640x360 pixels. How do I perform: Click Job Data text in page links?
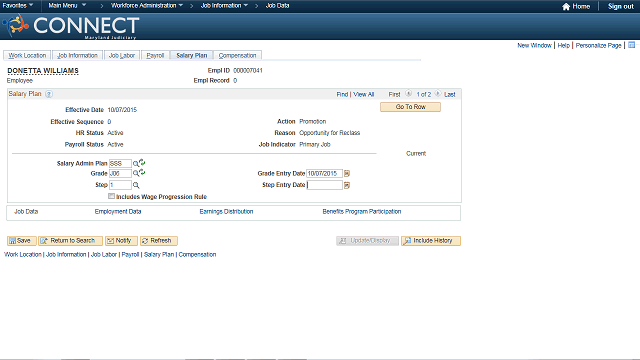pos(26,211)
